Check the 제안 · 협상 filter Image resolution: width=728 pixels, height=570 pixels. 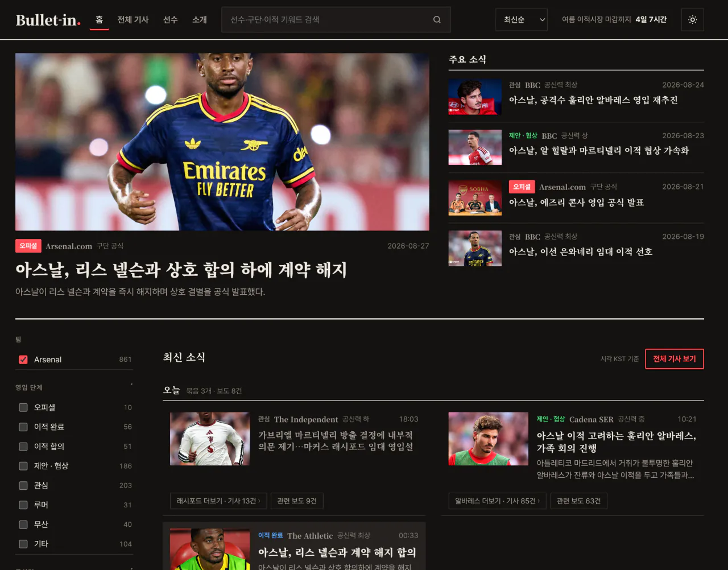[23, 466]
